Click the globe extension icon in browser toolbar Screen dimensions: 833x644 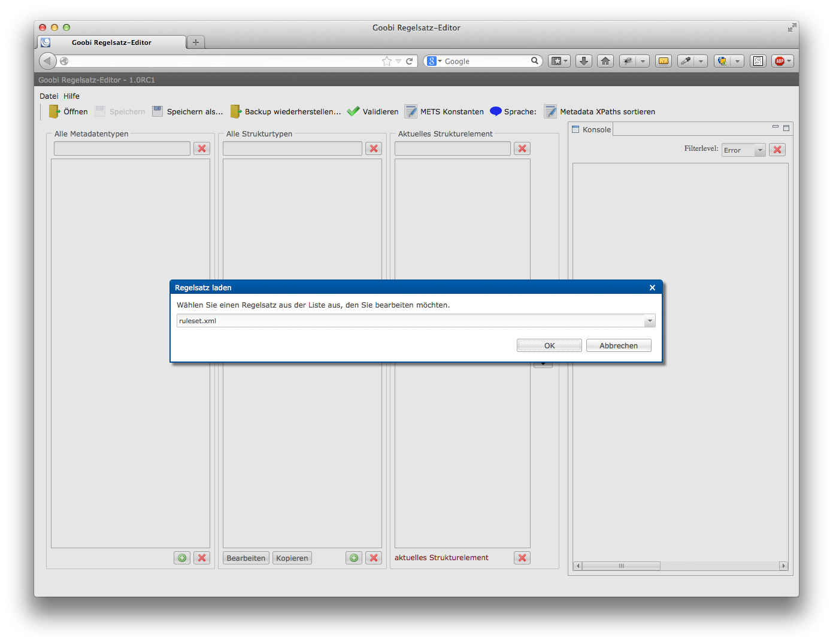723,61
